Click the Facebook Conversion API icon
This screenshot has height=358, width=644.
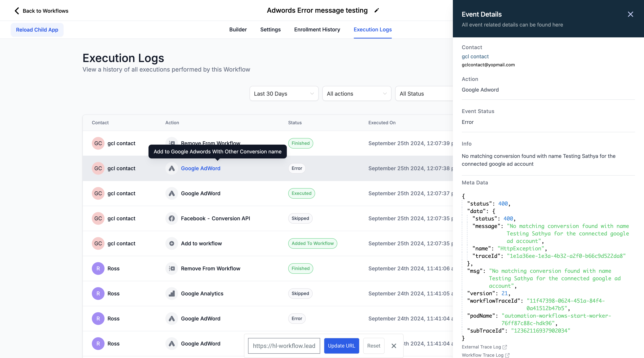point(172,218)
